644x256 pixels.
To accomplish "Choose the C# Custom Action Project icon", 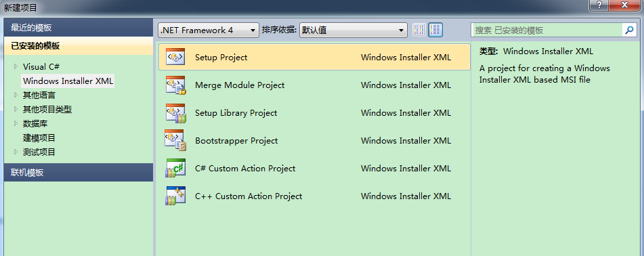I will (175, 168).
